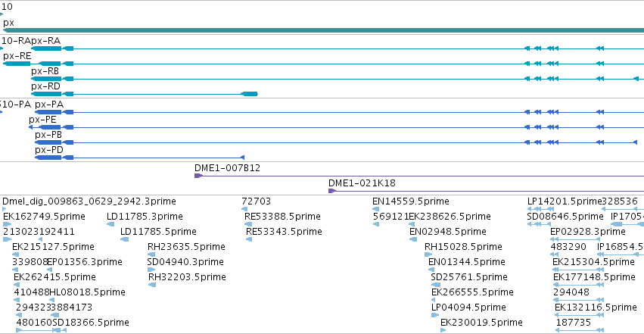Select the SD04940.3prime EST label
This screenshot has width=644, height=334.
[185, 262]
